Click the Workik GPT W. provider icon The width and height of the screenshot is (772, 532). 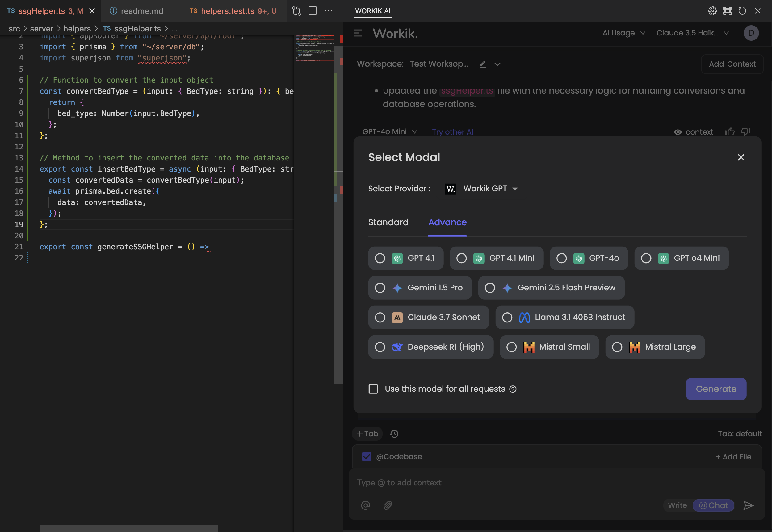451,189
